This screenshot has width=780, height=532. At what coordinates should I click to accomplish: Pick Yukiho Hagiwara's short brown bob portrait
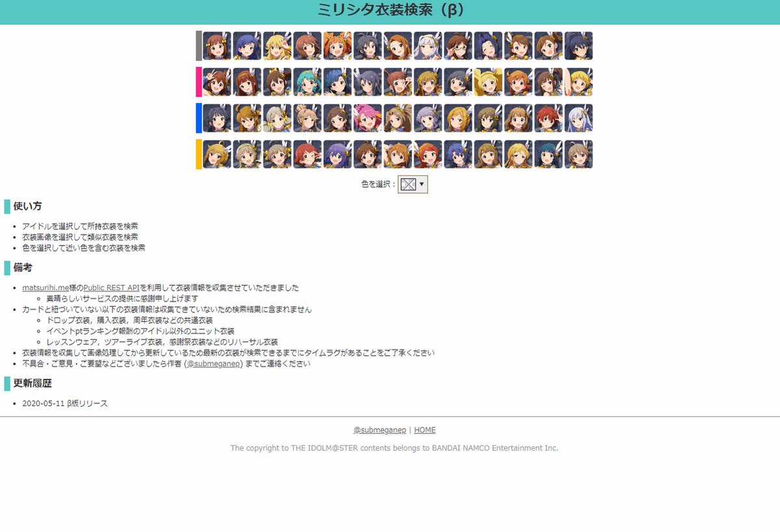click(307, 45)
